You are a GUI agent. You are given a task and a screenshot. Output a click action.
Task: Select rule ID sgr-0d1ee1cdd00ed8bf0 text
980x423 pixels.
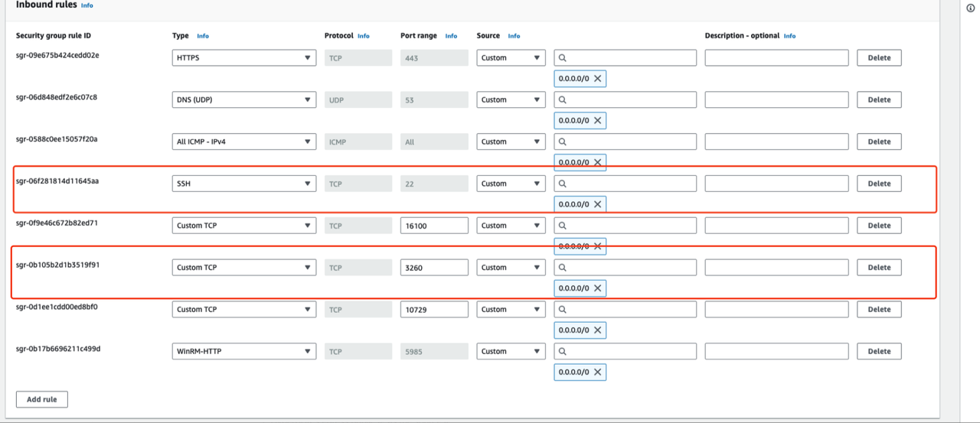pos(57,307)
